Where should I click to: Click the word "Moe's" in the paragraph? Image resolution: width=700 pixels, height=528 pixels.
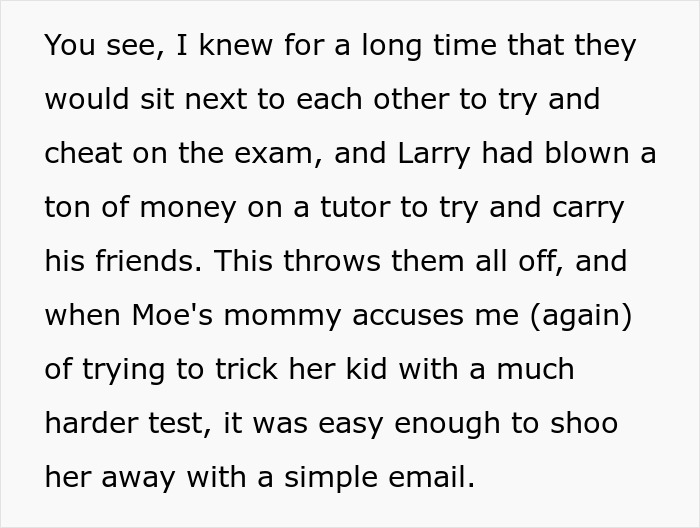click(x=172, y=315)
